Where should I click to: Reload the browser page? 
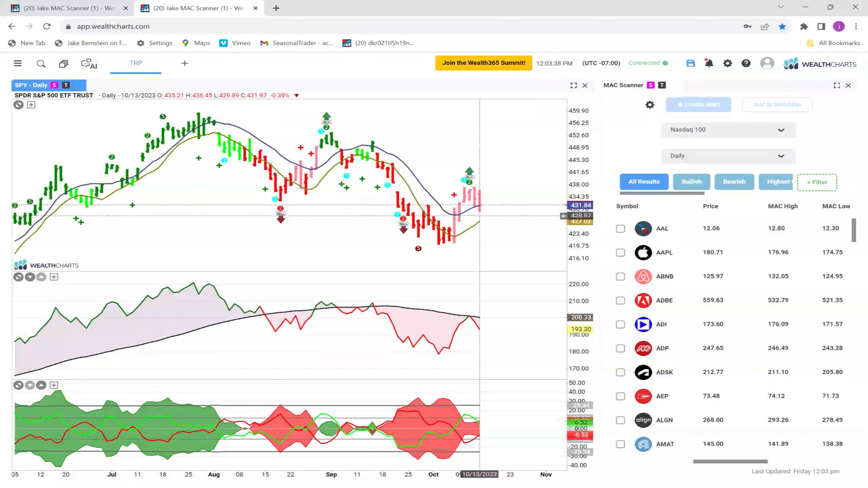pos(47,26)
